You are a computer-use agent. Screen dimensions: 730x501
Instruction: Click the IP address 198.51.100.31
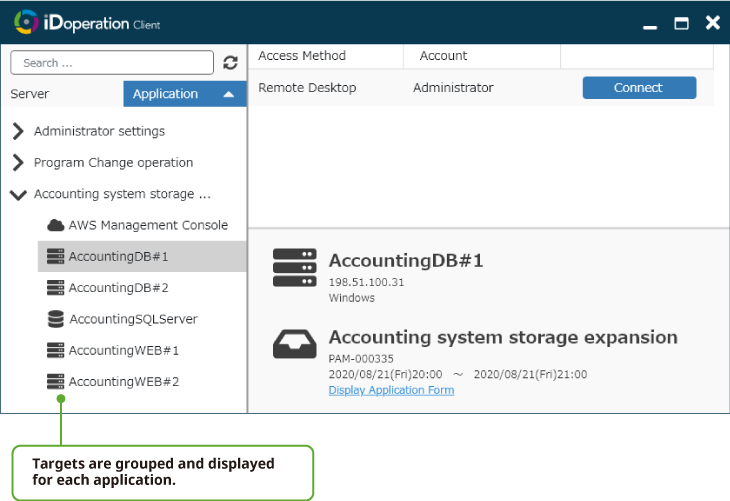coord(366,282)
